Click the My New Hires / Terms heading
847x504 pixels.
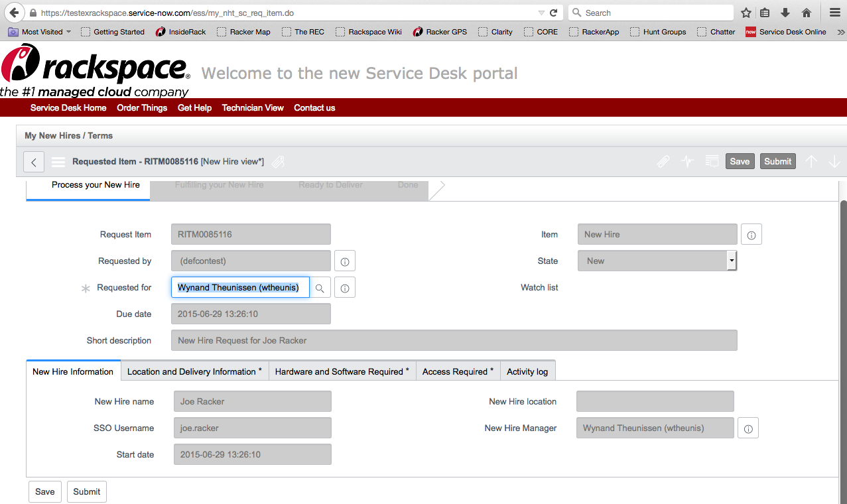[x=69, y=135]
